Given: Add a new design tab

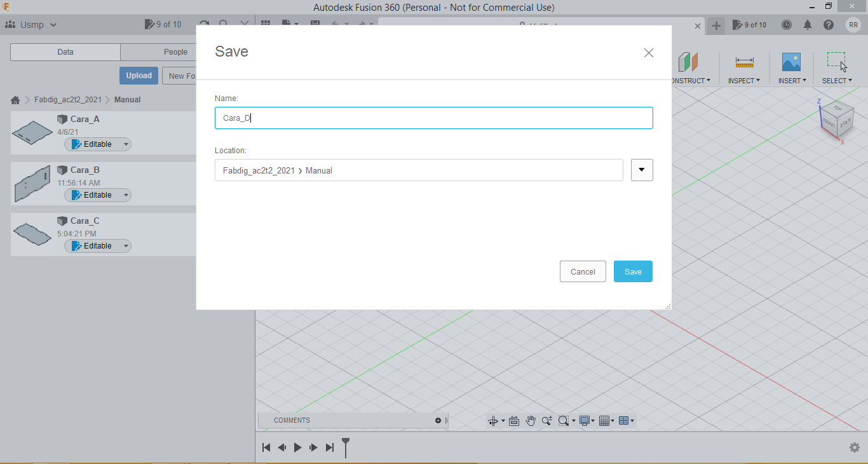Looking at the screenshot, I should pyautogui.click(x=716, y=25).
